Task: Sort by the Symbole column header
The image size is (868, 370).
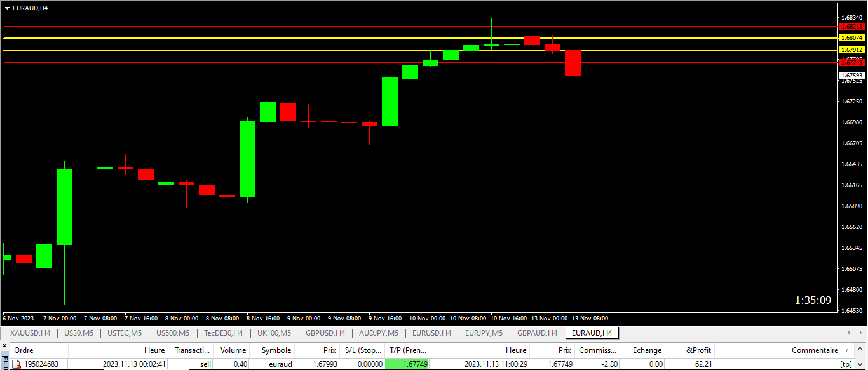Action: pyautogui.click(x=273, y=350)
